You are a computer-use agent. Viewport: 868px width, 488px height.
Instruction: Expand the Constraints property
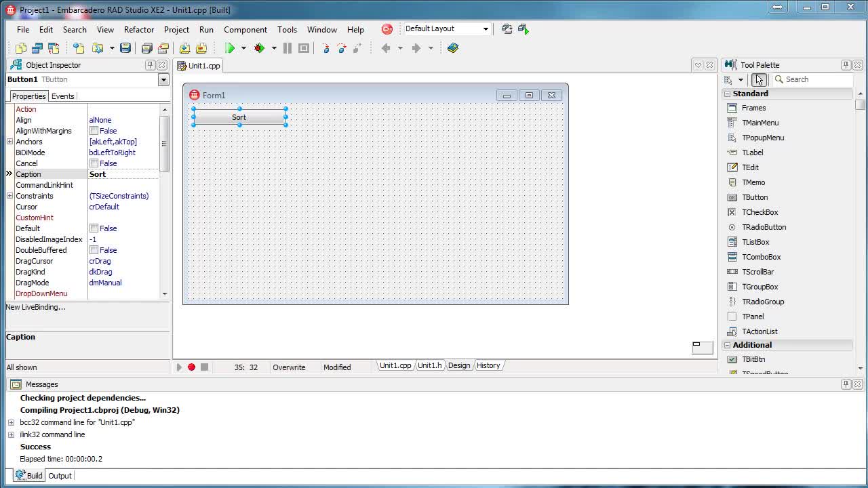(10, 196)
